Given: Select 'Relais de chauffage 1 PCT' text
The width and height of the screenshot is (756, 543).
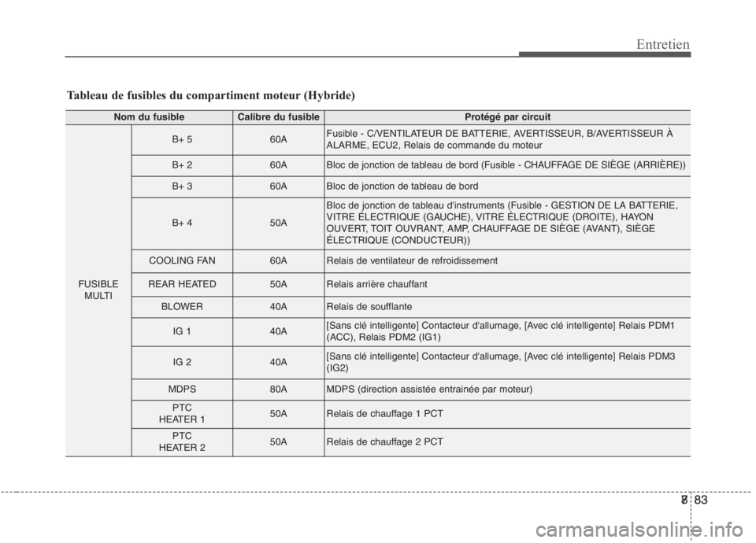Looking at the screenshot, I should [385, 414].
